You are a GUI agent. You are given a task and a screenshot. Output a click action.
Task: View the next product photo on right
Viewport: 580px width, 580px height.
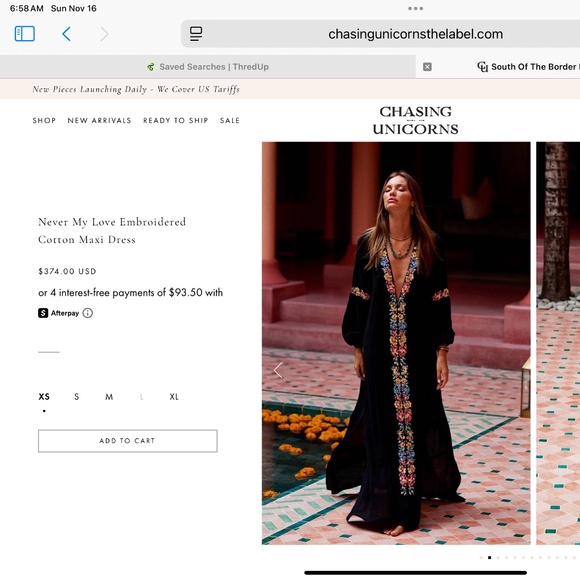point(558,343)
